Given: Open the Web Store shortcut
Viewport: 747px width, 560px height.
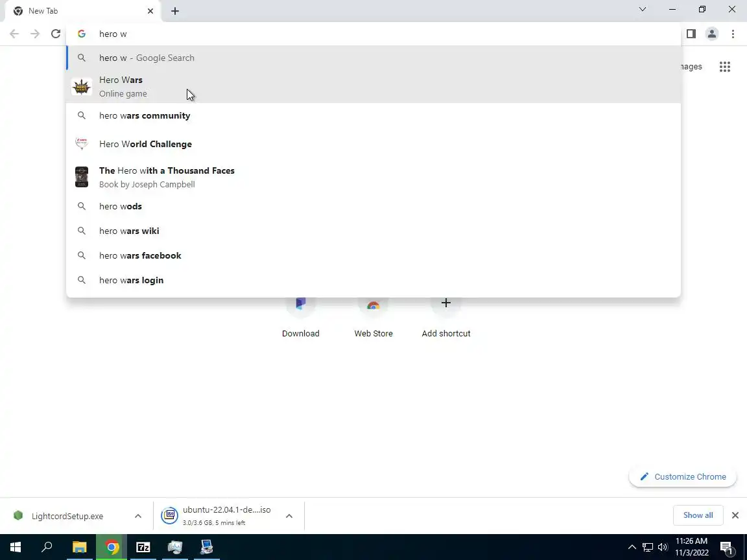Looking at the screenshot, I should 373,317.
